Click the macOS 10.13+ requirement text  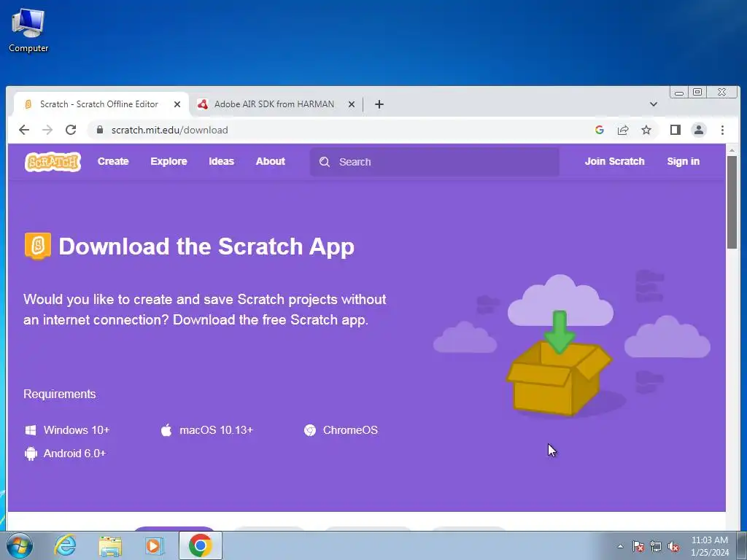coord(216,430)
